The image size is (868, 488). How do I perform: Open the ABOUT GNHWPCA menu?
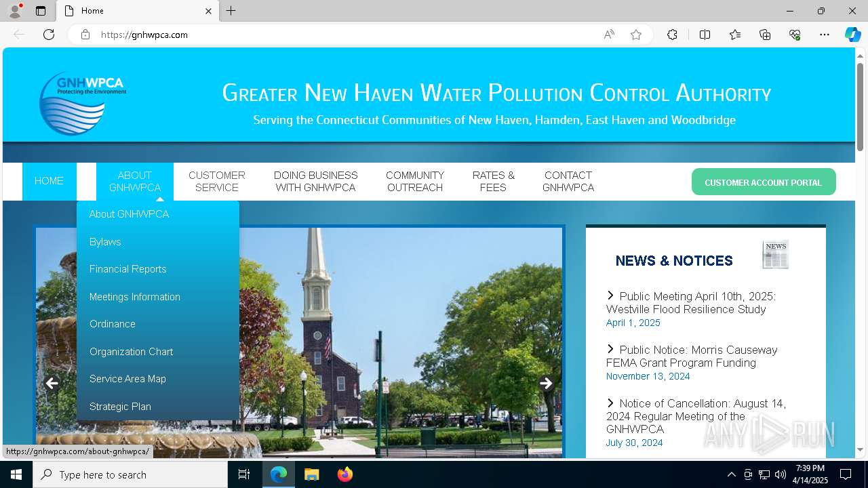click(x=135, y=181)
